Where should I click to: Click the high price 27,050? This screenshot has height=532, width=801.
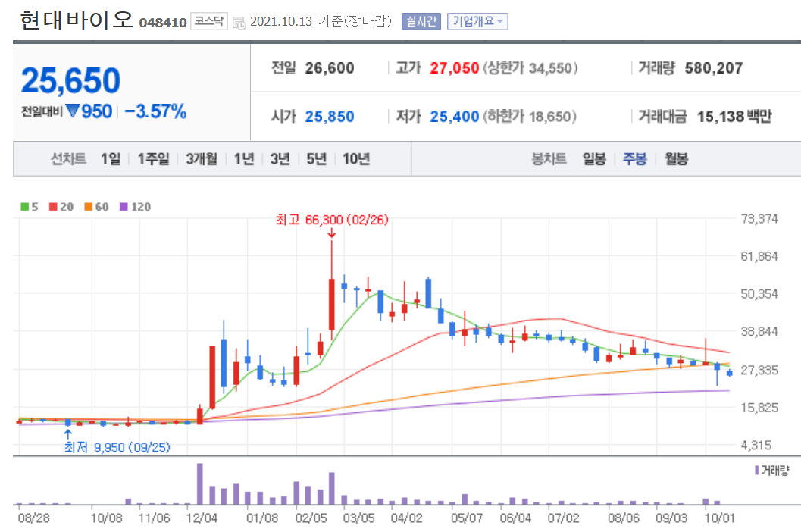pos(454,68)
